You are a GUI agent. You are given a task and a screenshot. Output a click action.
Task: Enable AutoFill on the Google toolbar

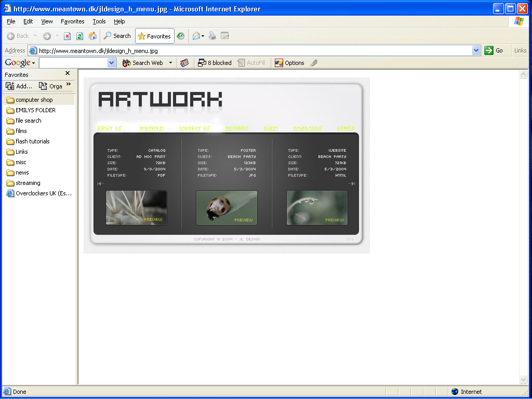[252, 62]
